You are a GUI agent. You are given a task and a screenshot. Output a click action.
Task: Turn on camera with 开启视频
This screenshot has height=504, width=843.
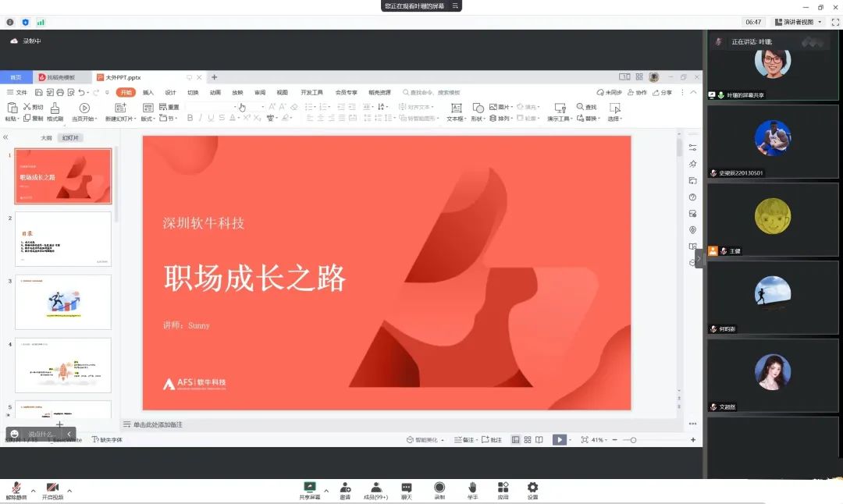(x=52, y=488)
